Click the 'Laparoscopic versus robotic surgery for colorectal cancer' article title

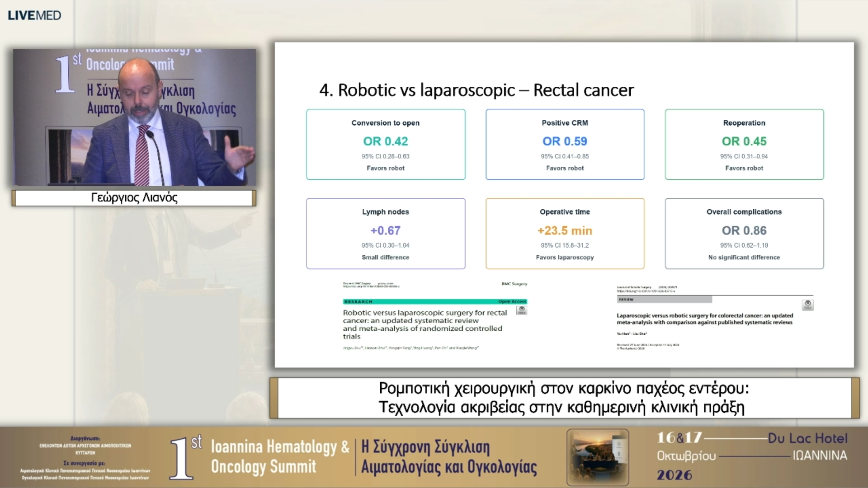click(705, 319)
